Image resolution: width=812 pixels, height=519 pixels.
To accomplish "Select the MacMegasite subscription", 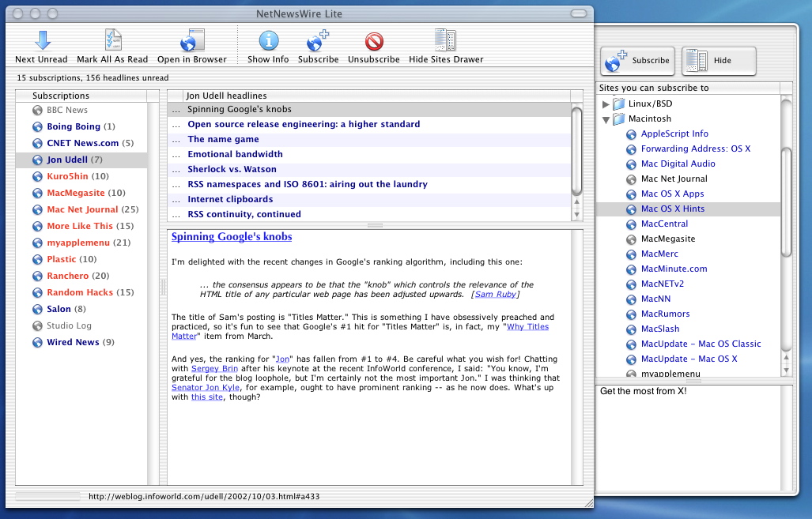I will (81, 193).
